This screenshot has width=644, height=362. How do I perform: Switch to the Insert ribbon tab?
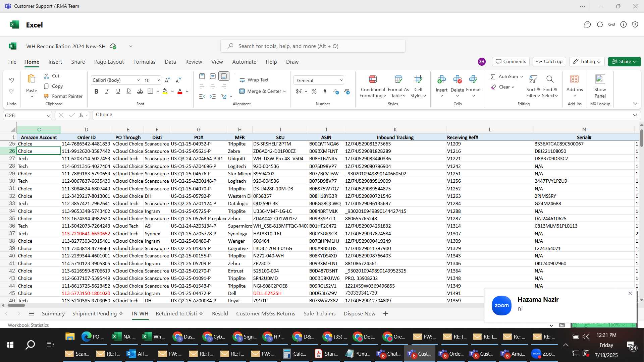pyautogui.click(x=55, y=62)
